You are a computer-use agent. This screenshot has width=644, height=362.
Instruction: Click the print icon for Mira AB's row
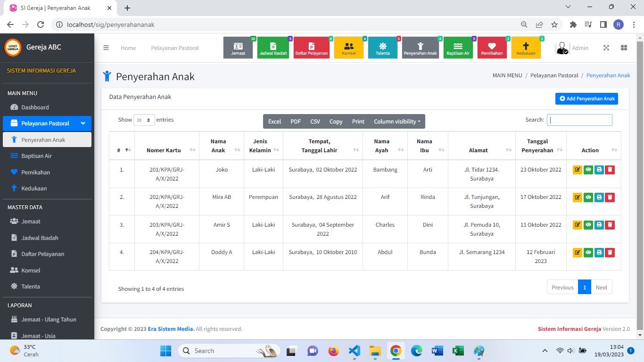[x=599, y=197]
